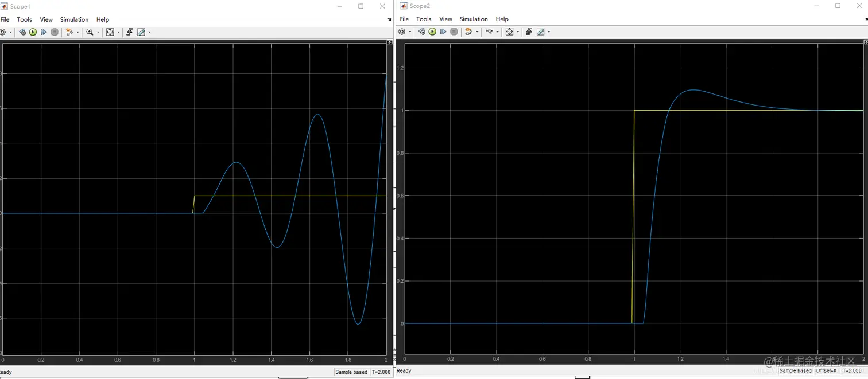868x379 pixels.
Task: Click Scope1 MATLAB title bar icon
Action: (4, 6)
